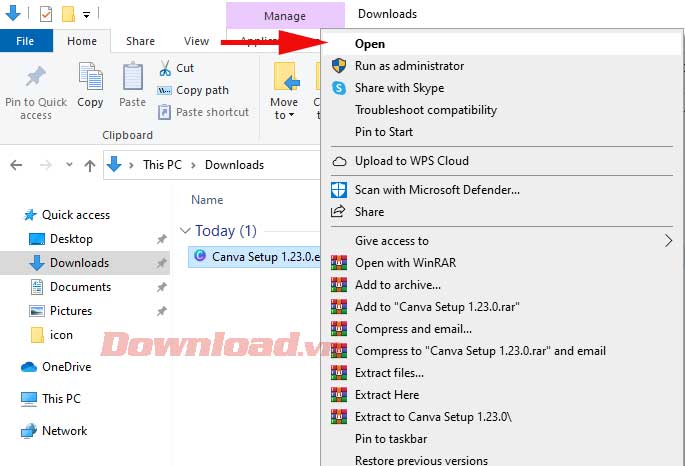Choose Open in context menu
The image size is (685, 466).
coord(502,44)
